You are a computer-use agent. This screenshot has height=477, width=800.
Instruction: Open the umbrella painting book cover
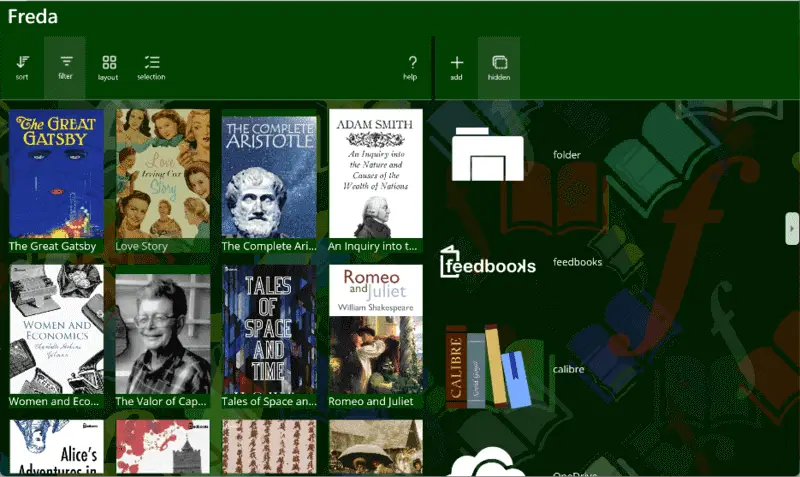(376, 447)
